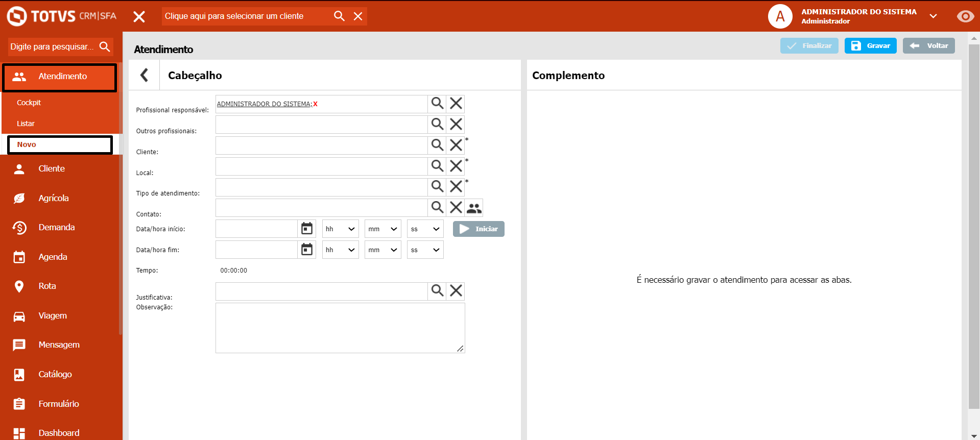Open ss dropdown for Data/hora início
The height and width of the screenshot is (440, 980).
[425, 229]
